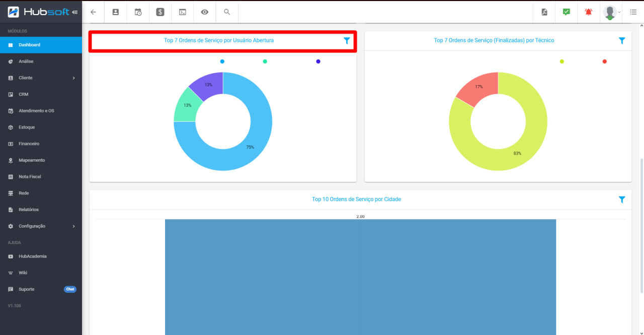Expand the dropdown arrow beside the avatar
The height and width of the screenshot is (335, 644).
[x=619, y=12]
